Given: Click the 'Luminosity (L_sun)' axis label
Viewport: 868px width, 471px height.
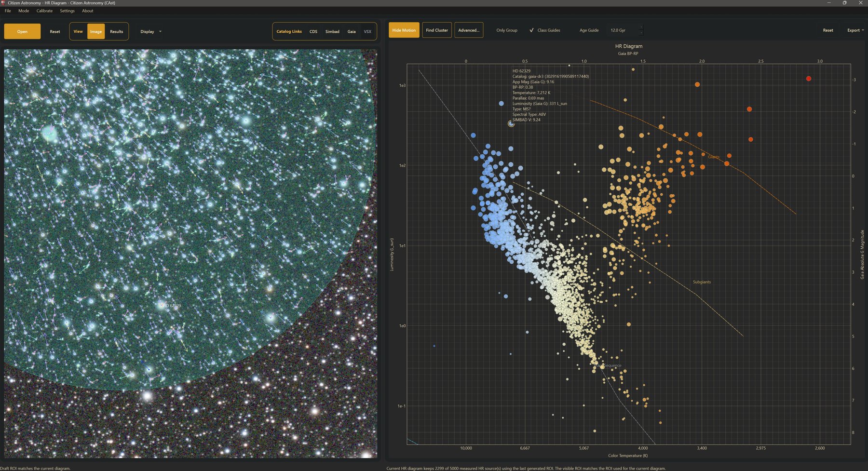Looking at the screenshot, I should point(392,255).
